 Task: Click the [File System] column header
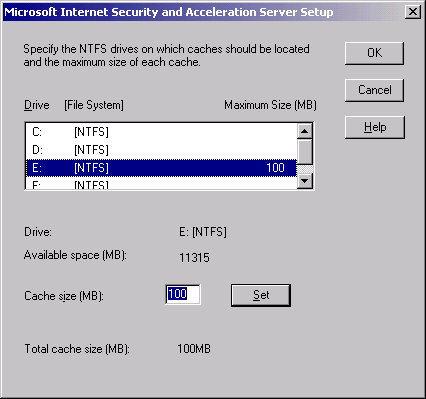point(94,105)
